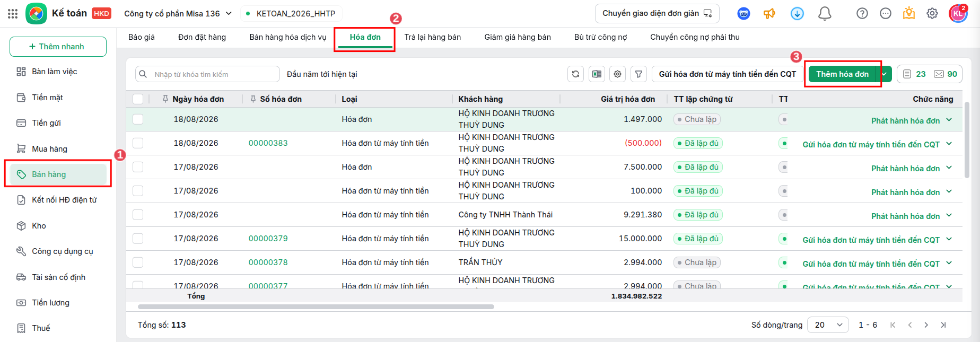Go to next page of results
This screenshot has height=342, width=980.
[926, 325]
